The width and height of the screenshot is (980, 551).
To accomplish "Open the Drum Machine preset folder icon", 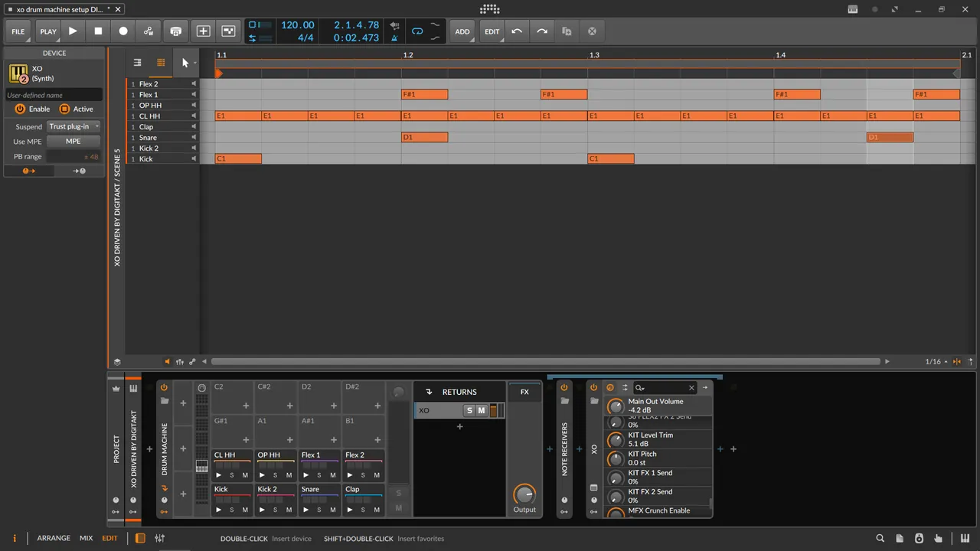I will 164,401.
